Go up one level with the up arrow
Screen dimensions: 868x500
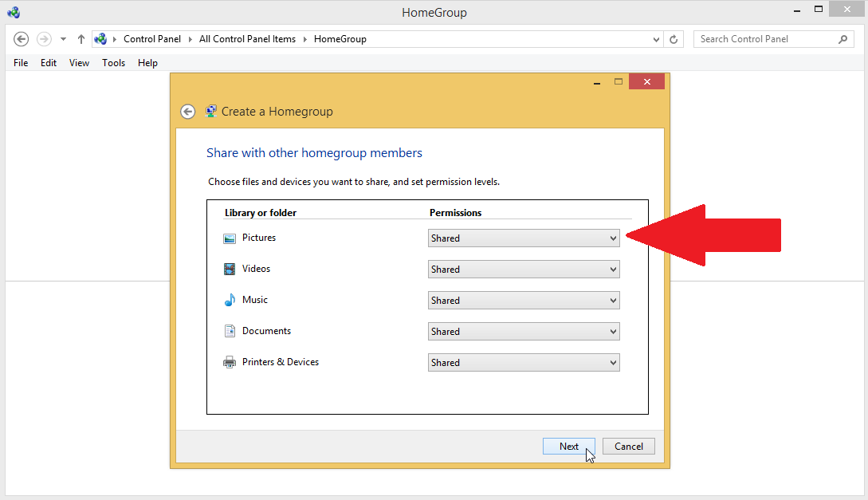coord(81,39)
